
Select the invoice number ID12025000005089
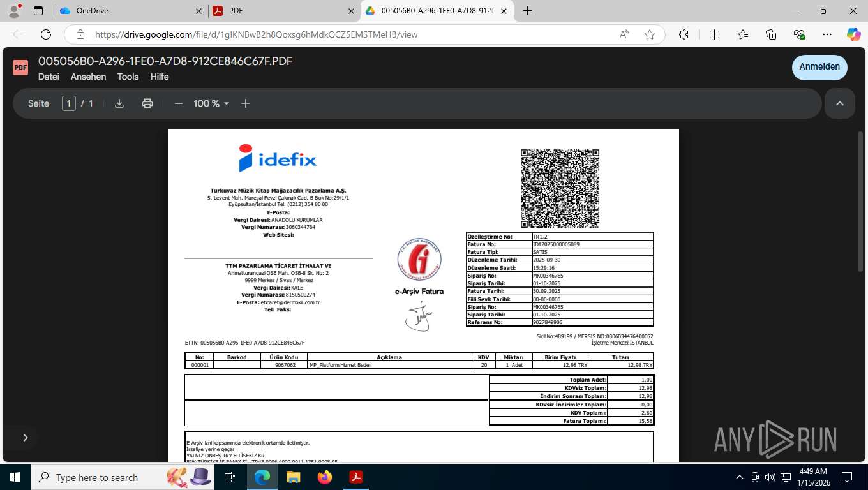coord(556,244)
